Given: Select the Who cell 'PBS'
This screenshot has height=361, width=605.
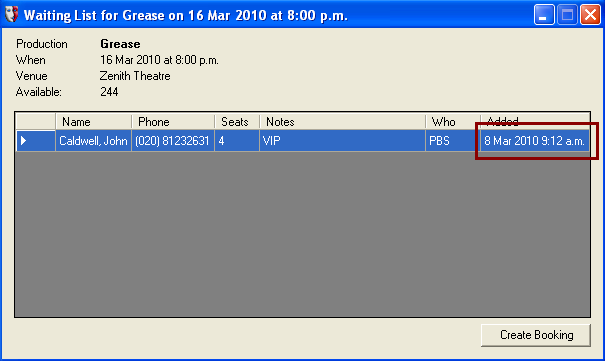Looking at the screenshot, I should coord(453,141).
